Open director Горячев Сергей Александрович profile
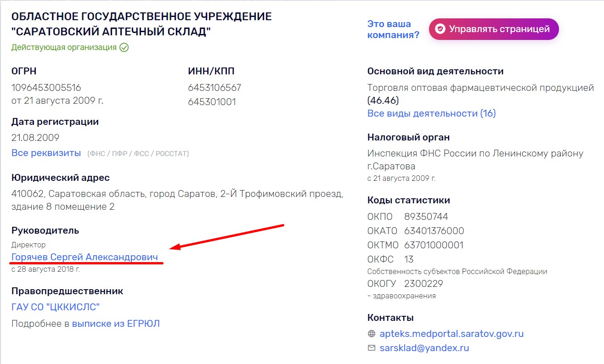The width and height of the screenshot is (604, 364). pyautogui.click(x=85, y=257)
